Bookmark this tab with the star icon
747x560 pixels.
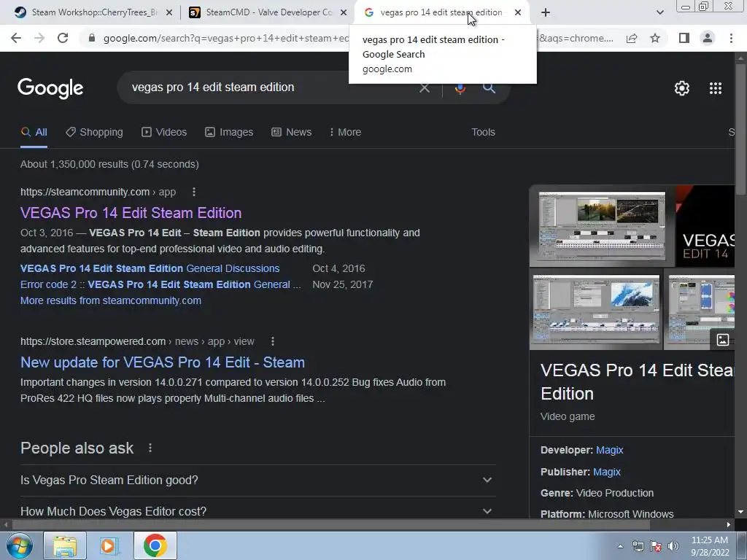tap(655, 38)
